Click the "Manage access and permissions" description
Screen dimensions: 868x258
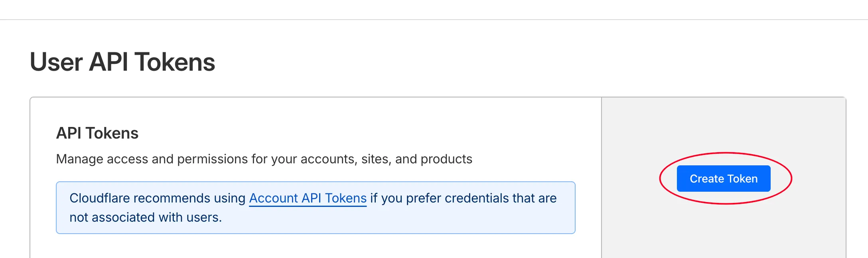(x=264, y=159)
